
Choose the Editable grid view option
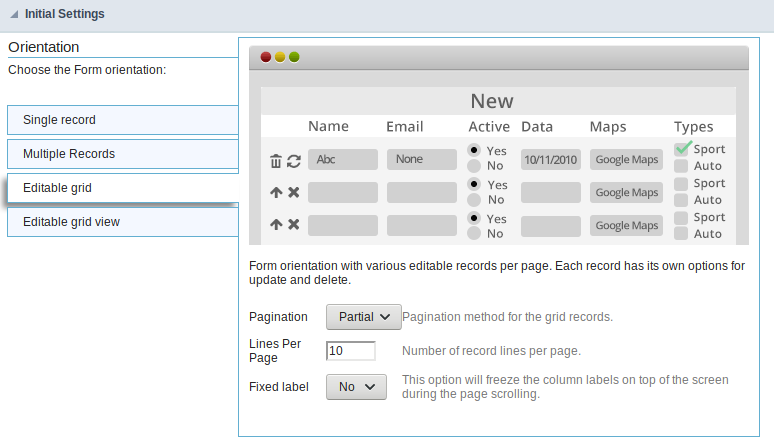pos(122,222)
